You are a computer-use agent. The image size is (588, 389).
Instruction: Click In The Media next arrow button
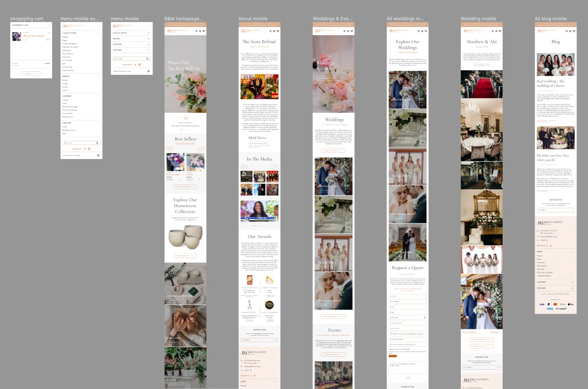coord(275,167)
